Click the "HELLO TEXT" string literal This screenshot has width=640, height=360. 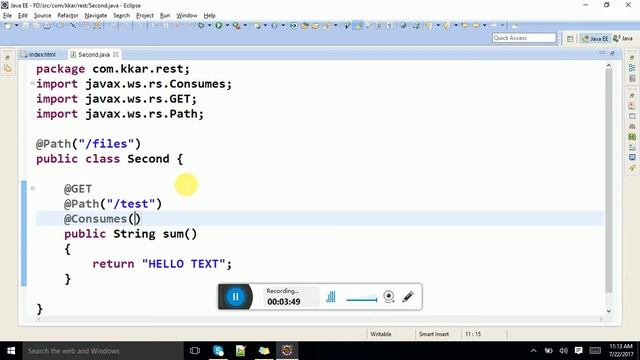pos(184,264)
